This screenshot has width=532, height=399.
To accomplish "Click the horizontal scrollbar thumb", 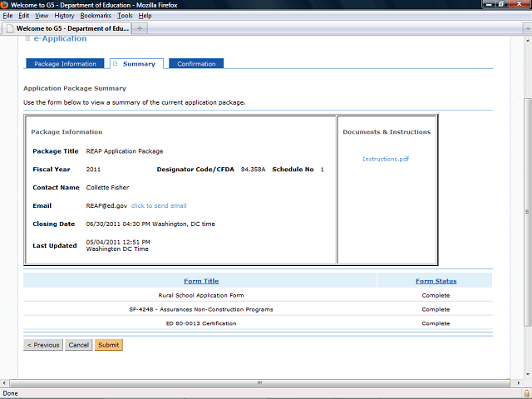I will [x=260, y=382].
